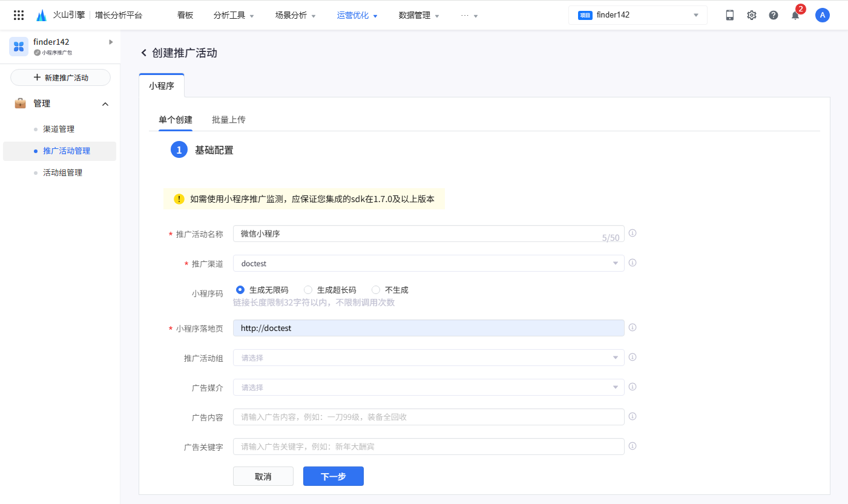Click the back arrow beside 创建推广活动

click(x=144, y=53)
